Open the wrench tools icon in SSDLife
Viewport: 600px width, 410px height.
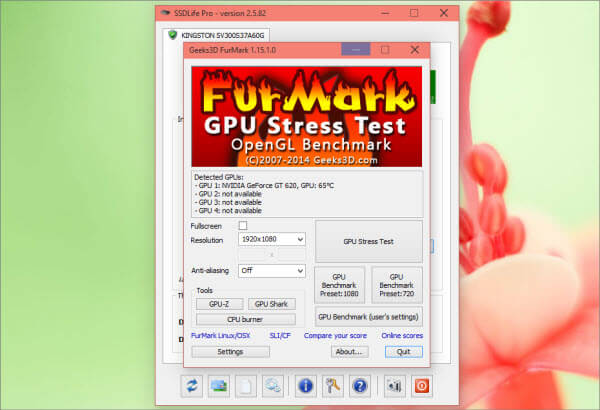pyautogui.click(x=333, y=386)
